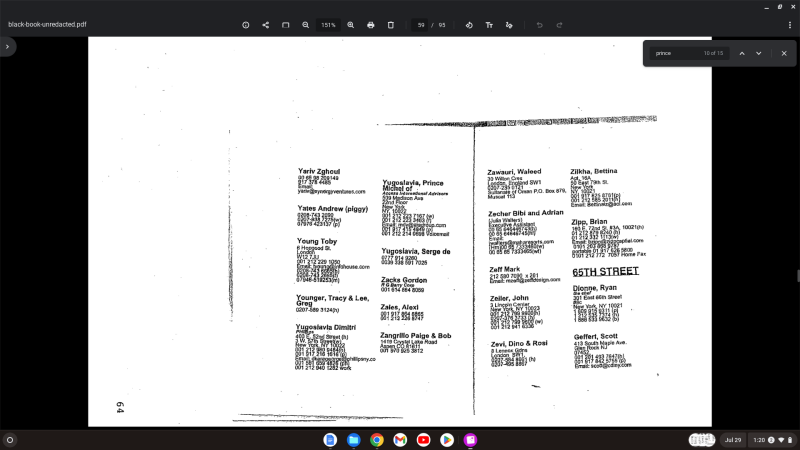Open the calendar from Jul 29 date
Screen dimensions: 800x450
pyautogui.click(x=733, y=440)
